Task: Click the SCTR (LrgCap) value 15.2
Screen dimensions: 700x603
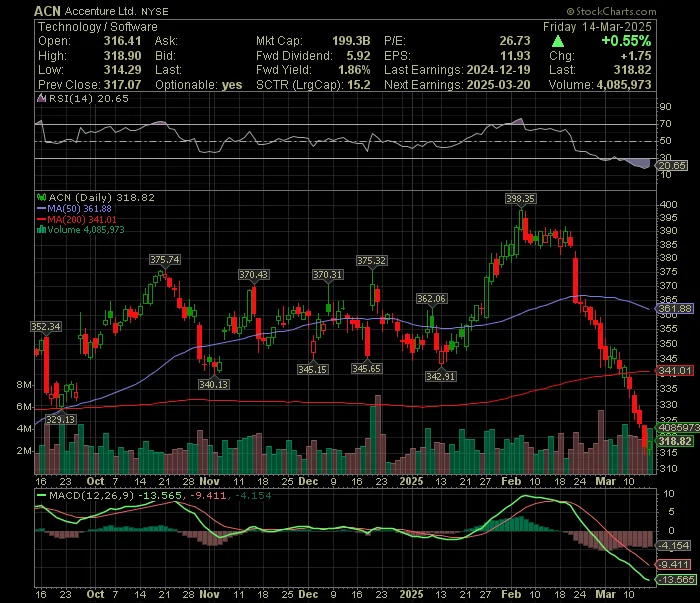Action: click(x=359, y=85)
